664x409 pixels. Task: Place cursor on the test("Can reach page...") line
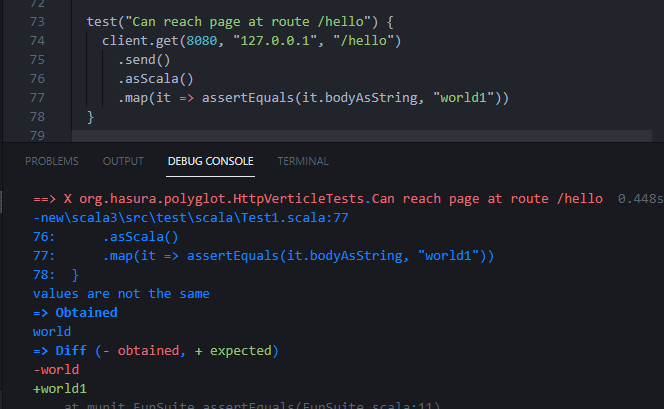(x=240, y=22)
